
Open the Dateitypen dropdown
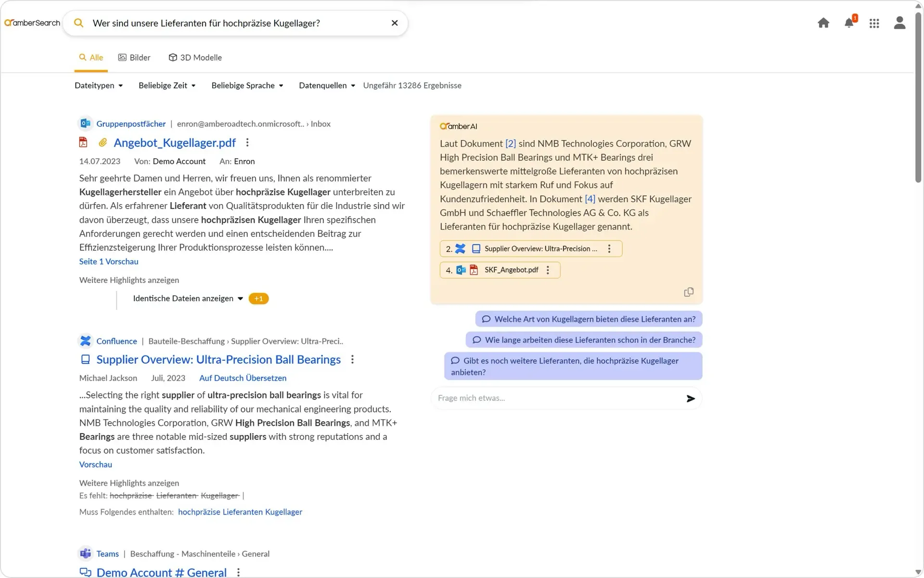coord(99,85)
